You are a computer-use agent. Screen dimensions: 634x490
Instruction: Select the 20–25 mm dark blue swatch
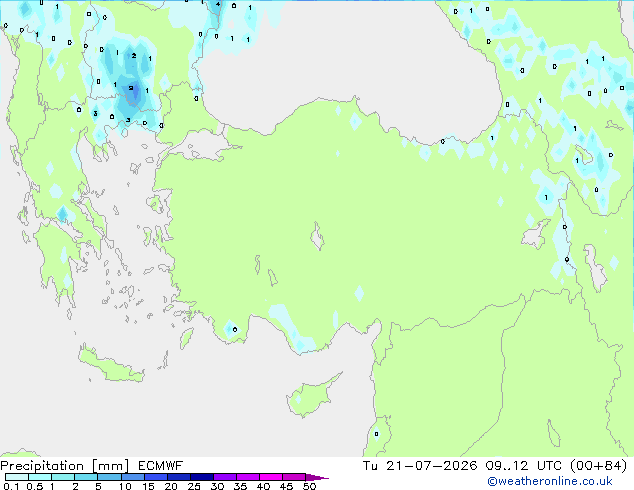click(178, 477)
